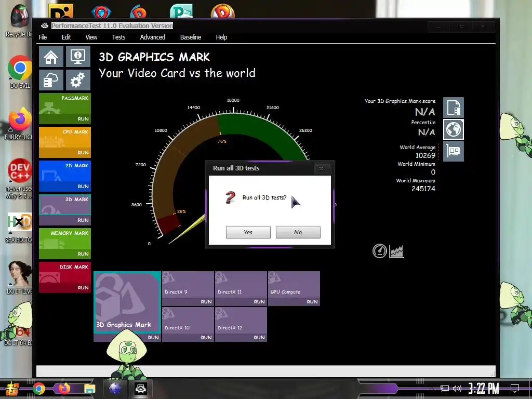Open the View menu
Screen dimensions: 532x399
coord(91,37)
